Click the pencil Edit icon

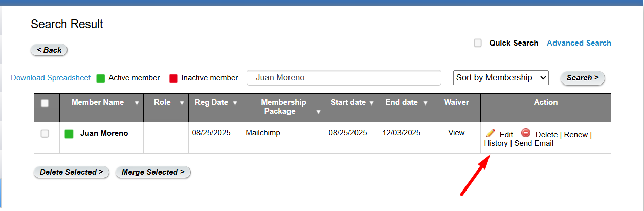490,133
